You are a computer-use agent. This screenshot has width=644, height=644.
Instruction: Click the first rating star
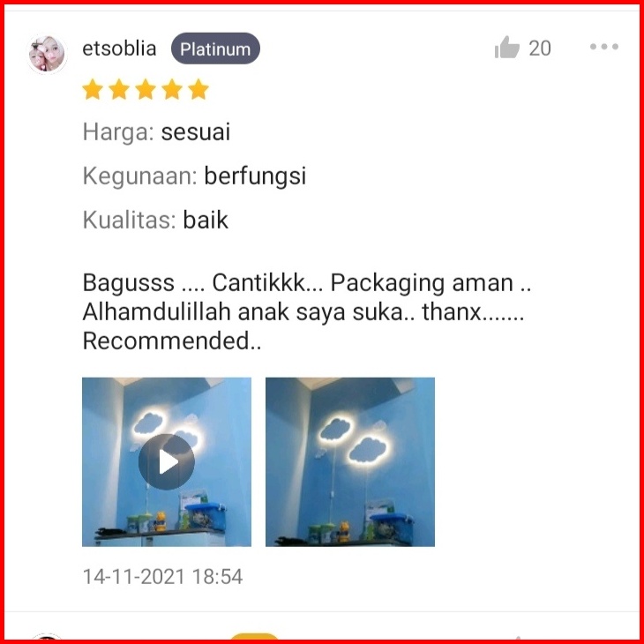pyautogui.click(x=93, y=89)
